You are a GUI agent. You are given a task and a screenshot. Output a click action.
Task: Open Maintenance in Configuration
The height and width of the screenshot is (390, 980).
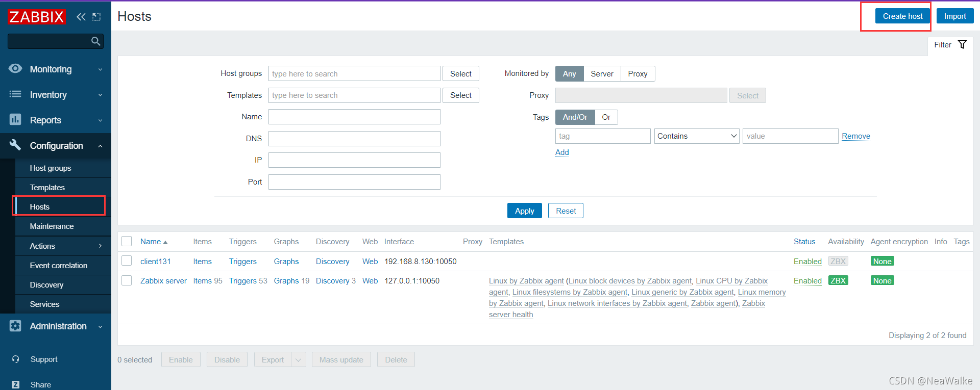[52, 226]
